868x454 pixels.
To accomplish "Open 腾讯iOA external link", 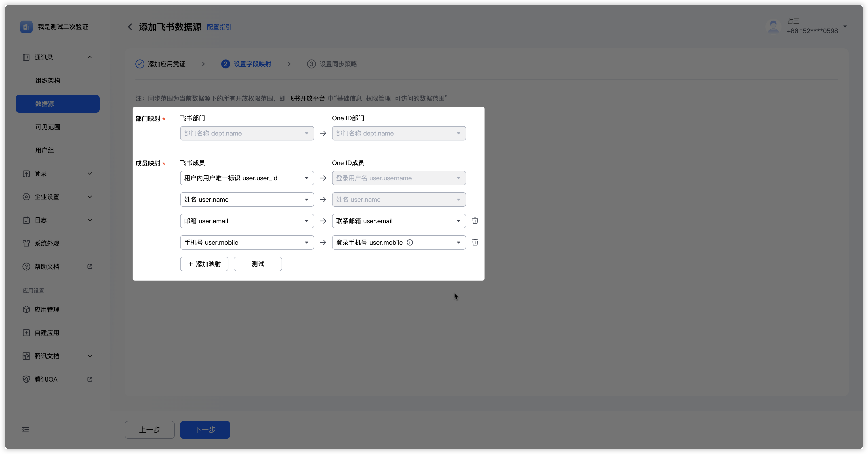I will point(90,379).
